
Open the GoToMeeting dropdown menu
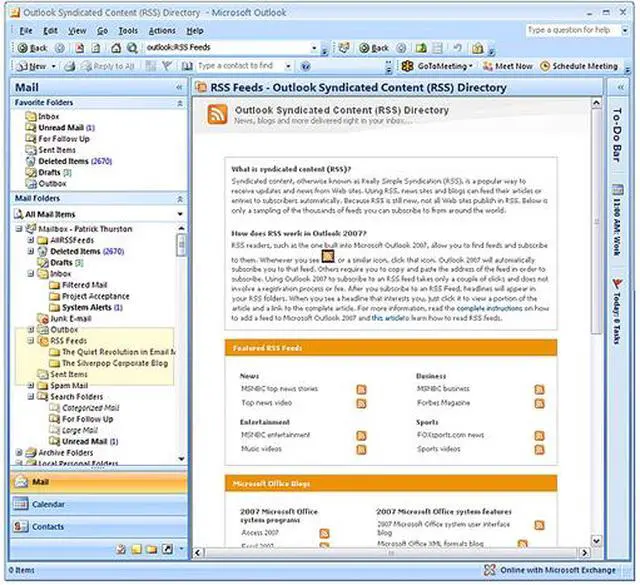tap(471, 66)
